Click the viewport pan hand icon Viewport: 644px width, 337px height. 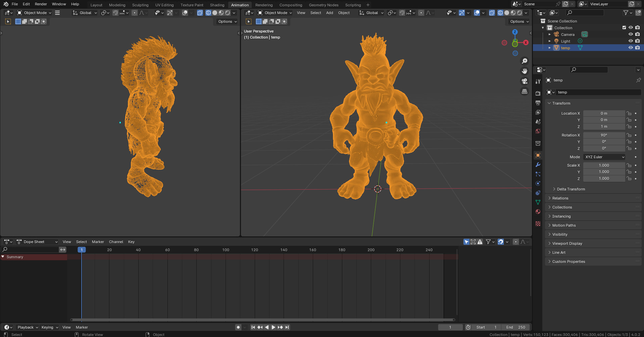pos(525,71)
